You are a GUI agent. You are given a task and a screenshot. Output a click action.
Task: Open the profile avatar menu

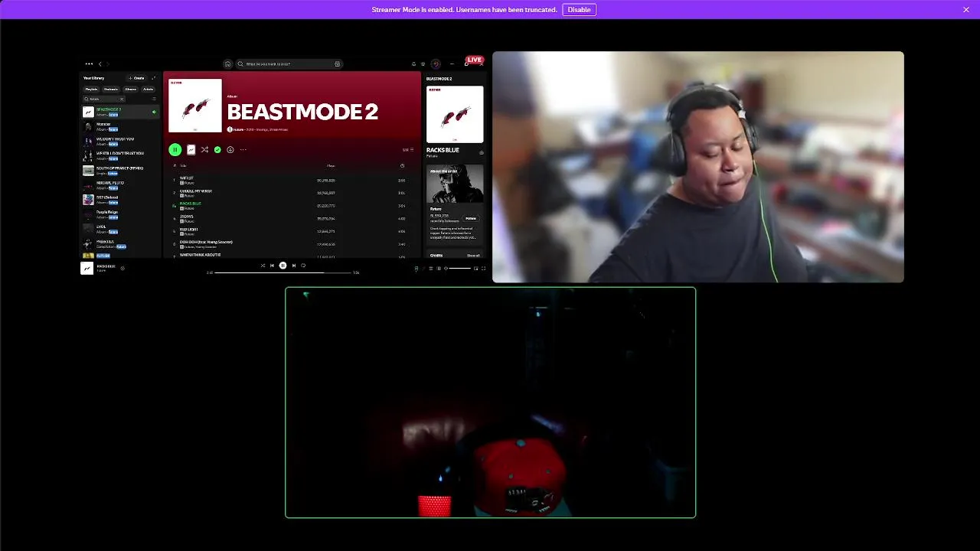(x=436, y=64)
